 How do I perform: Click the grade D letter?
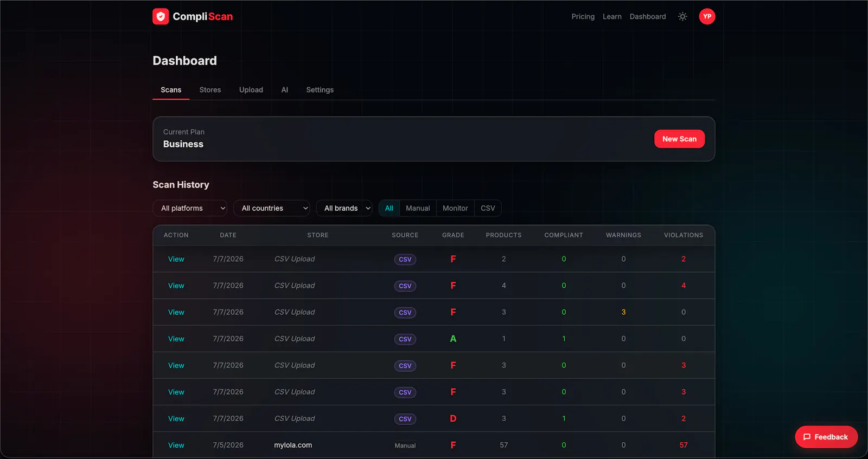[x=453, y=418]
